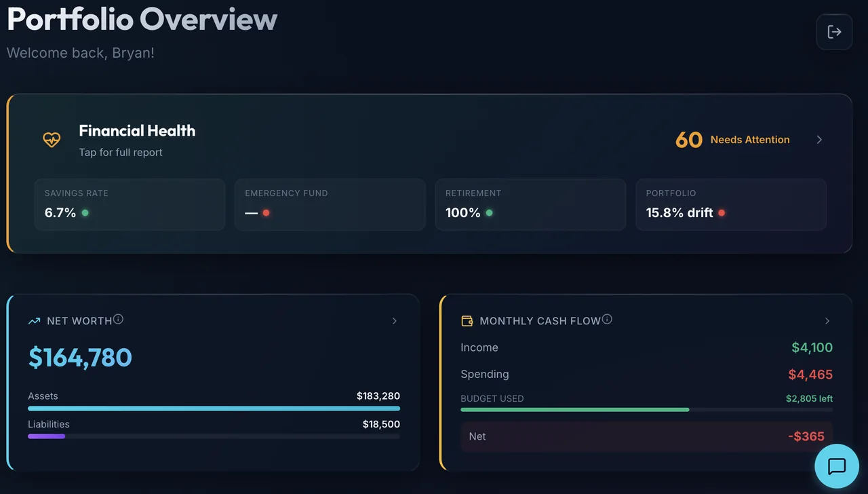Open the Emergency Fund tile
Image resolution: width=868 pixels, height=494 pixels.
pos(330,204)
